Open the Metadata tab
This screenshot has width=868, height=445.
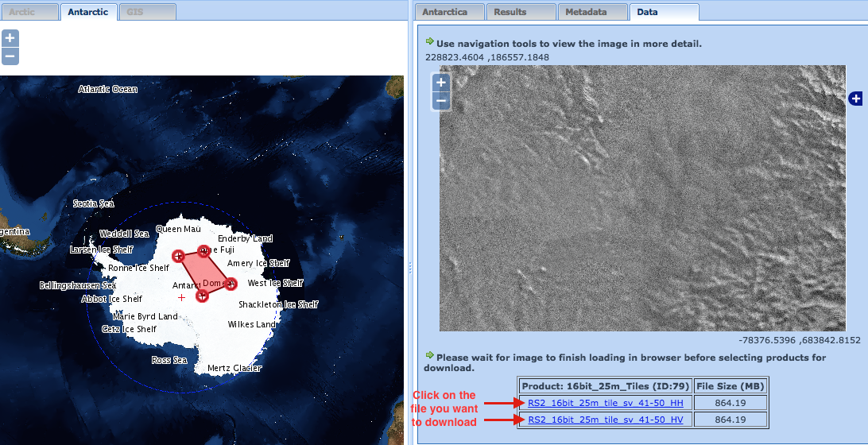pos(592,12)
